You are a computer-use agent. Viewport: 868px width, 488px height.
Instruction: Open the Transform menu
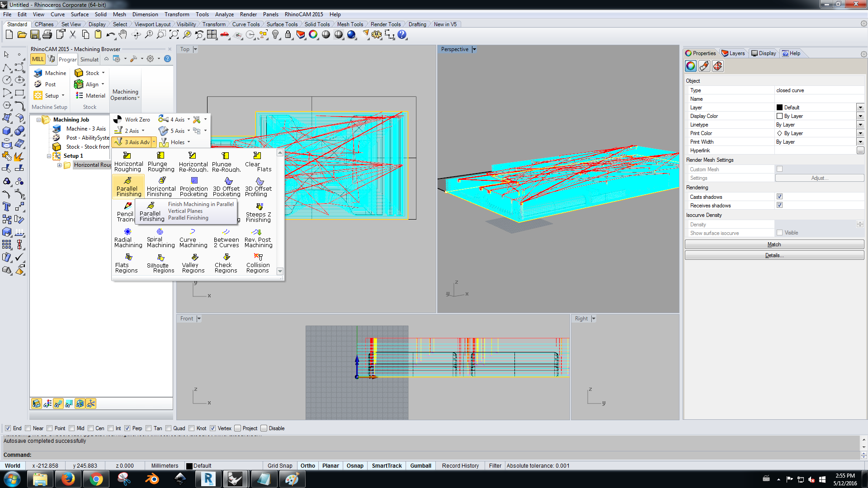pyautogui.click(x=177, y=14)
